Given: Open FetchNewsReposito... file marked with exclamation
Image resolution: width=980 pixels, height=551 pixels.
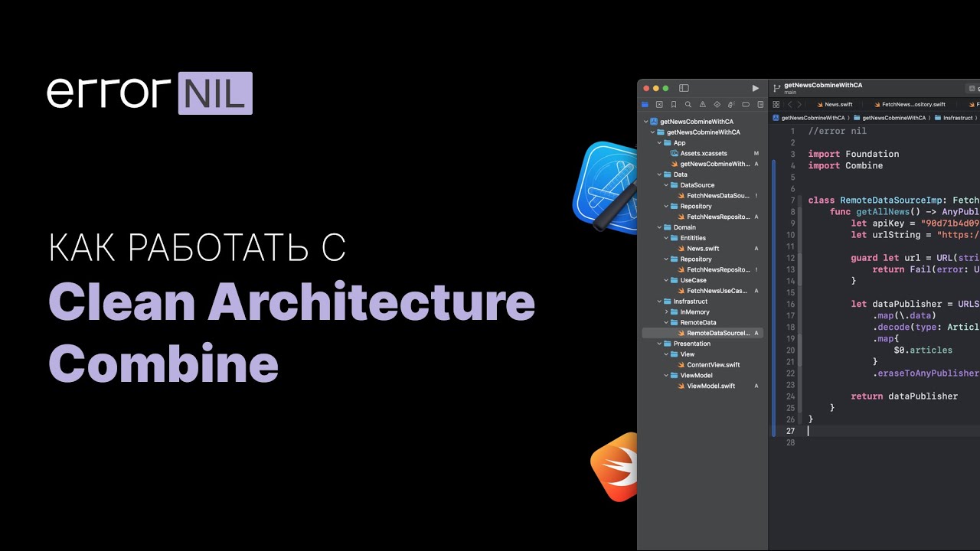Looking at the screenshot, I should coord(718,269).
